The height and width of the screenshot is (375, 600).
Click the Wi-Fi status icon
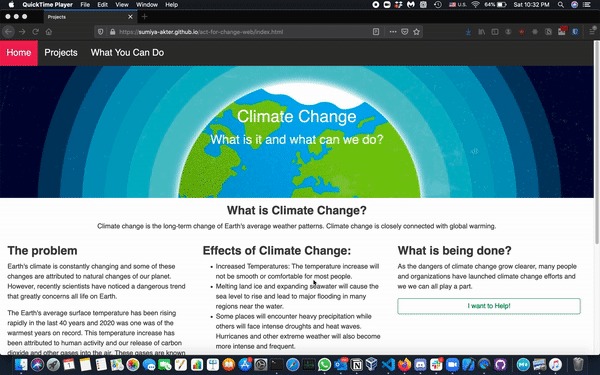pyautogui.click(x=475, y=5)
